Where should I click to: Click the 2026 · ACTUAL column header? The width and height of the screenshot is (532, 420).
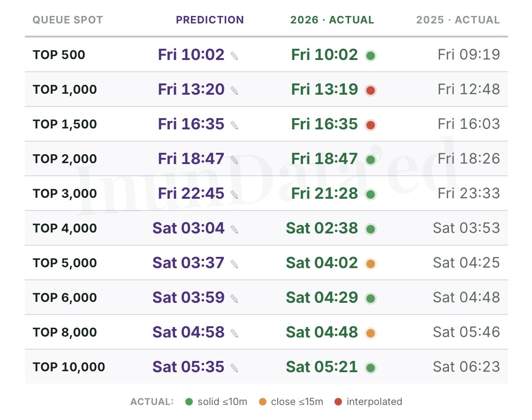[332, 20]
